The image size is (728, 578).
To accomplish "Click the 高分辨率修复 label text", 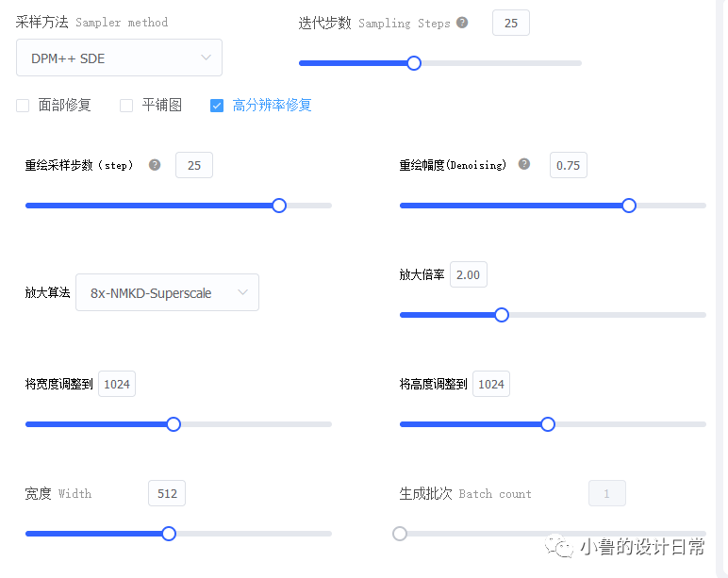I will [272, 106].
